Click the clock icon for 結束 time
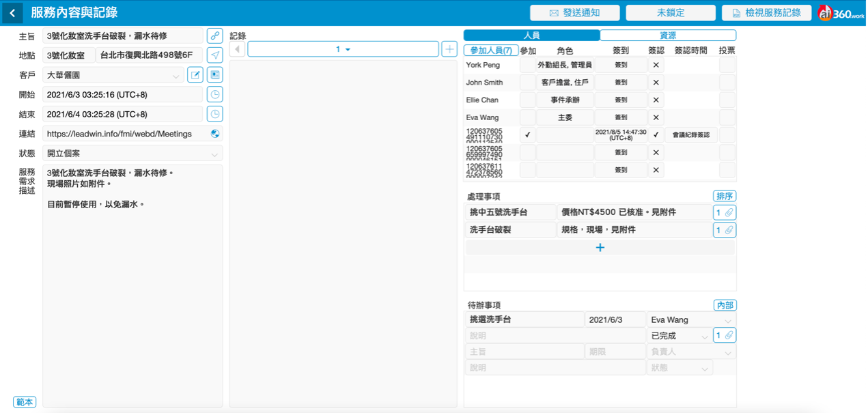This screenshot has width=868, height=413. pyautogui.click(x=214, y=114)
